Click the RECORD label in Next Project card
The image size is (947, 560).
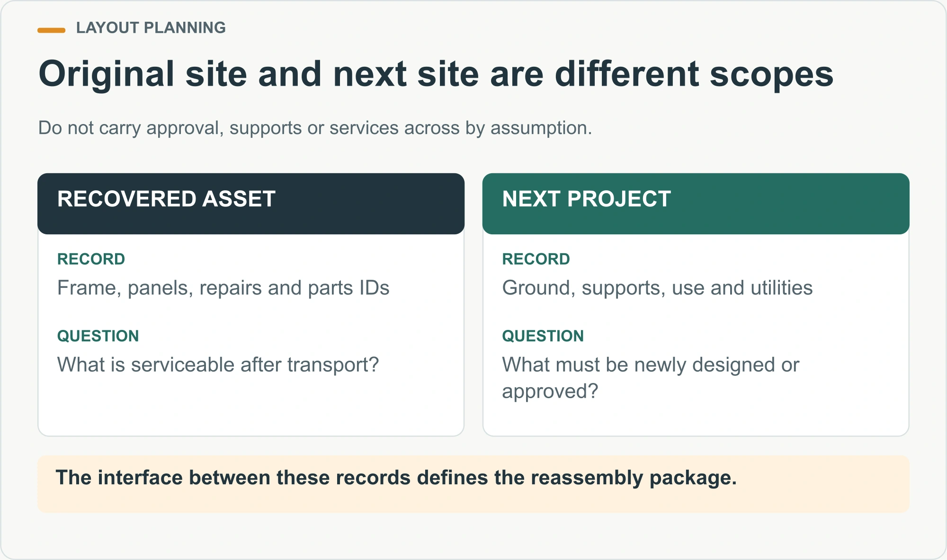point(536,259)
